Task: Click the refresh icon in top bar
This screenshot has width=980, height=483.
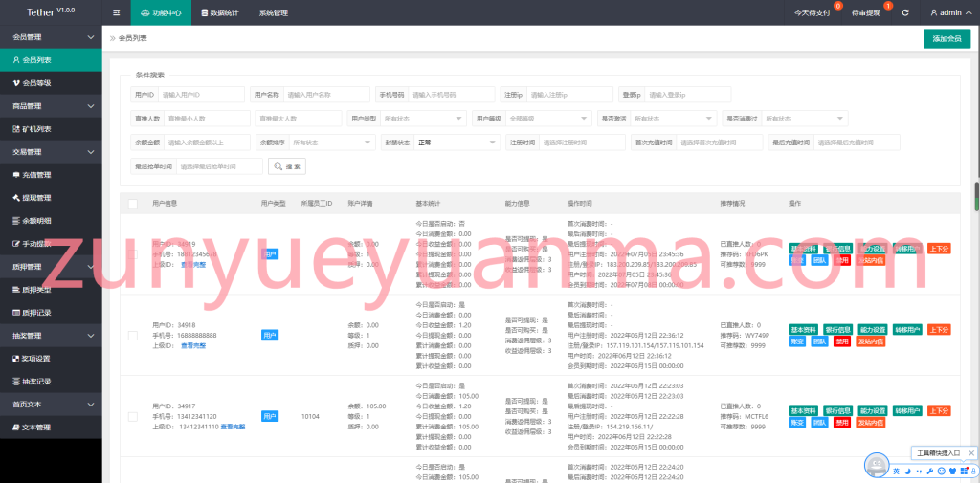Action: (905, 12)
